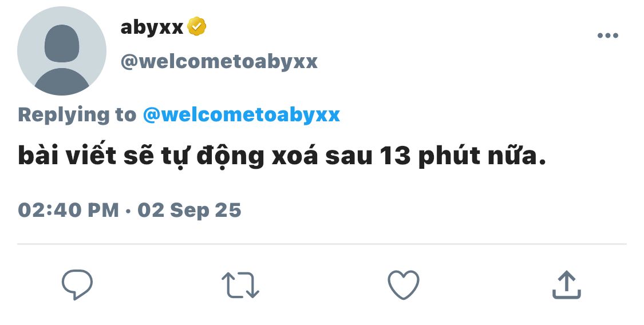The height and width of the screenshot is (325, 644).
Task: Click the gold verified badge next to abyxx
Action: [197, 27]
